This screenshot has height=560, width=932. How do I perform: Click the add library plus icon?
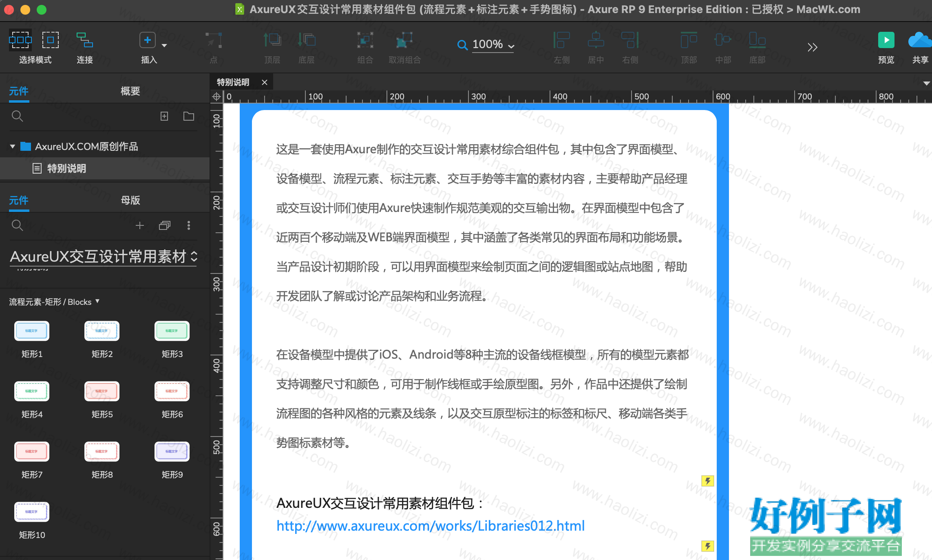tap(140, 225)
